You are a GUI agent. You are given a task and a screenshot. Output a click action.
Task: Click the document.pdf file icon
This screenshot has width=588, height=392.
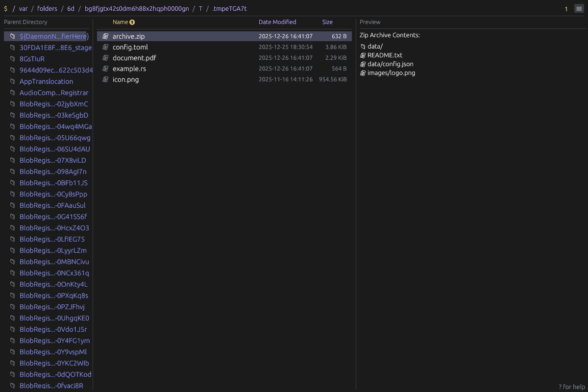coord(105,58)
